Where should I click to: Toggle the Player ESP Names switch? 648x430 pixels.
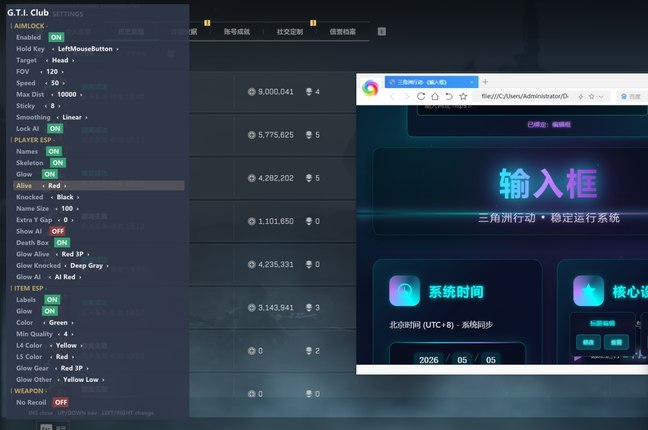[x=54, y=151]
